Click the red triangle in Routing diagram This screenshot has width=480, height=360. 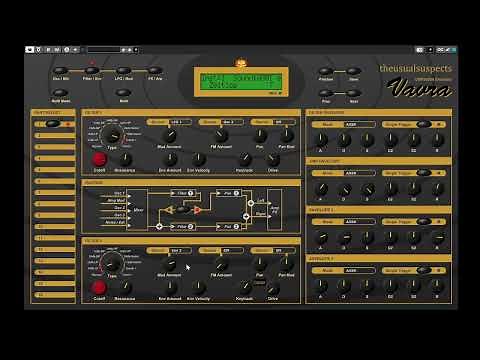click(x=197, y=210)
